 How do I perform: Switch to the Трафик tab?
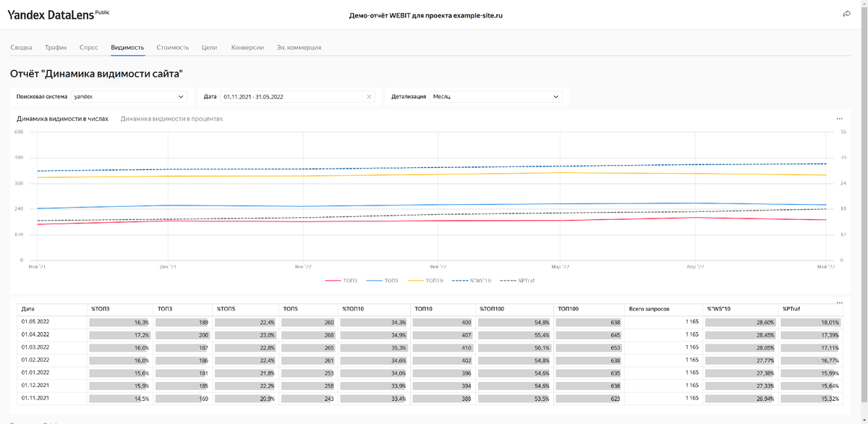(x=56, y=47)
